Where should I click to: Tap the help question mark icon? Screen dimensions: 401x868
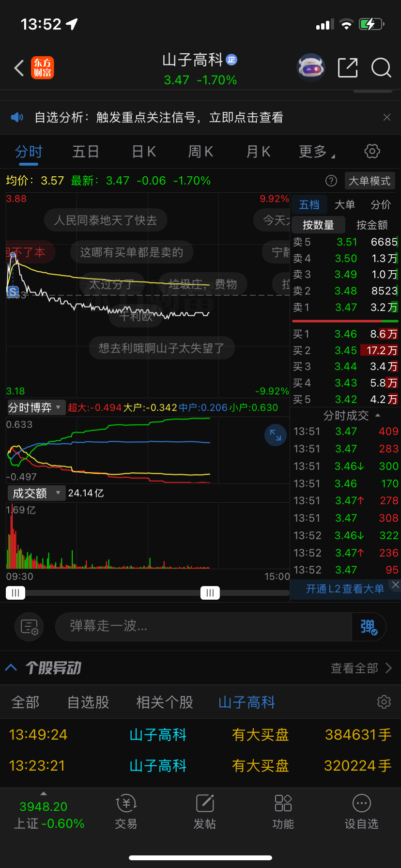(331, 181)
